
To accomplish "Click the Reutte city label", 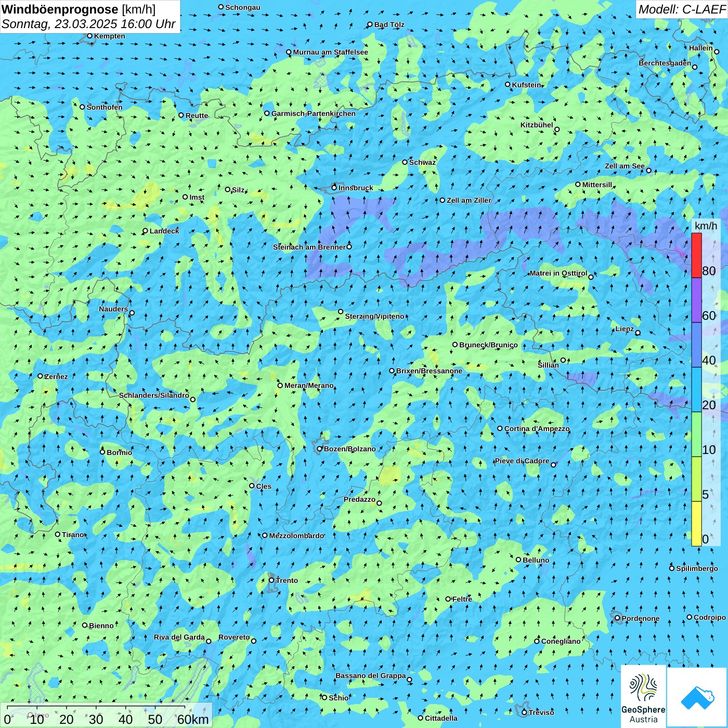I will click(x=197, y=115).
